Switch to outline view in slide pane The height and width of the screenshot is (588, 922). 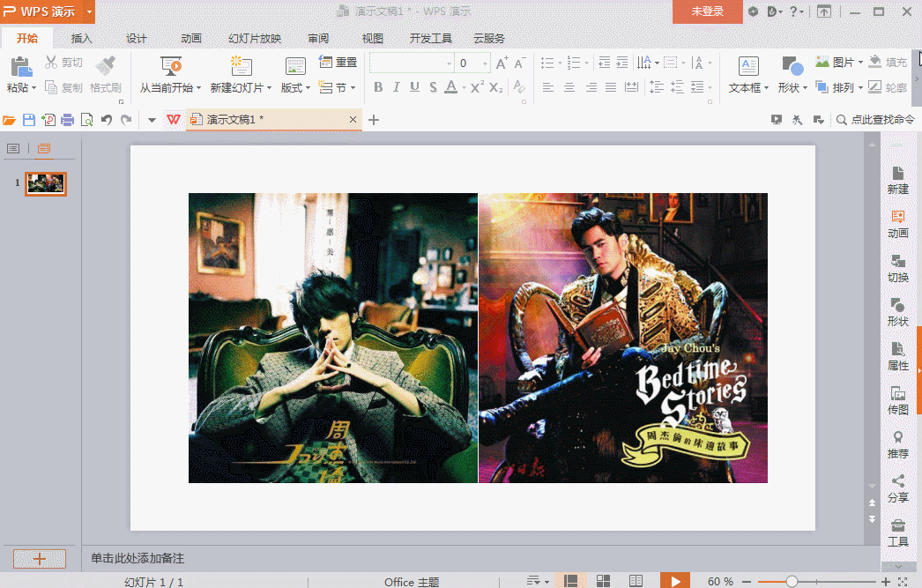[x=13, y=148]
